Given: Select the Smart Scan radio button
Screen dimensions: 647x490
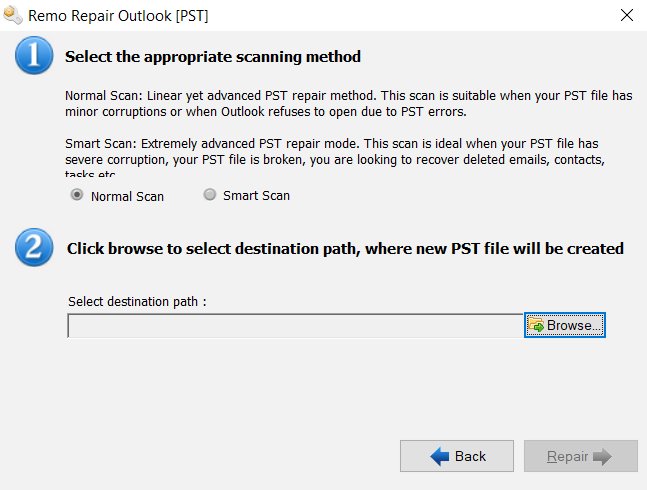Looking at the screenshot, I should pyautogui.click(x=209, y=196).
